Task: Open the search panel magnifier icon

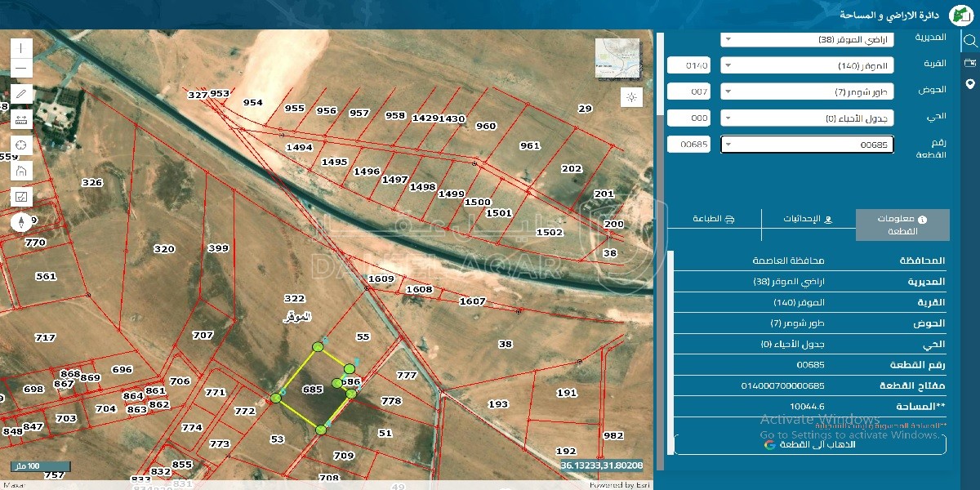Action: click(x=970, y=41)
